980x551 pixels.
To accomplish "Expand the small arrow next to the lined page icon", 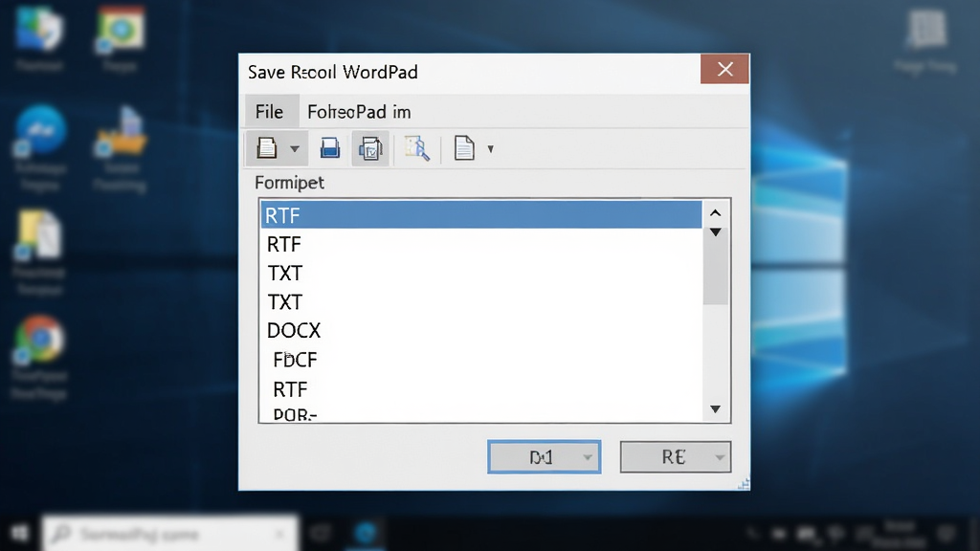I will 491,149.
